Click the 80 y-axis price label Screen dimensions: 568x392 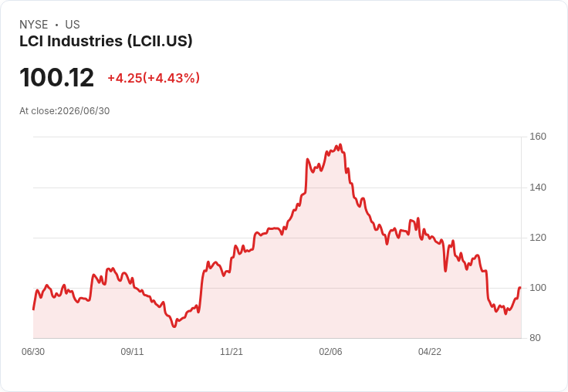[x=535, y=338]
